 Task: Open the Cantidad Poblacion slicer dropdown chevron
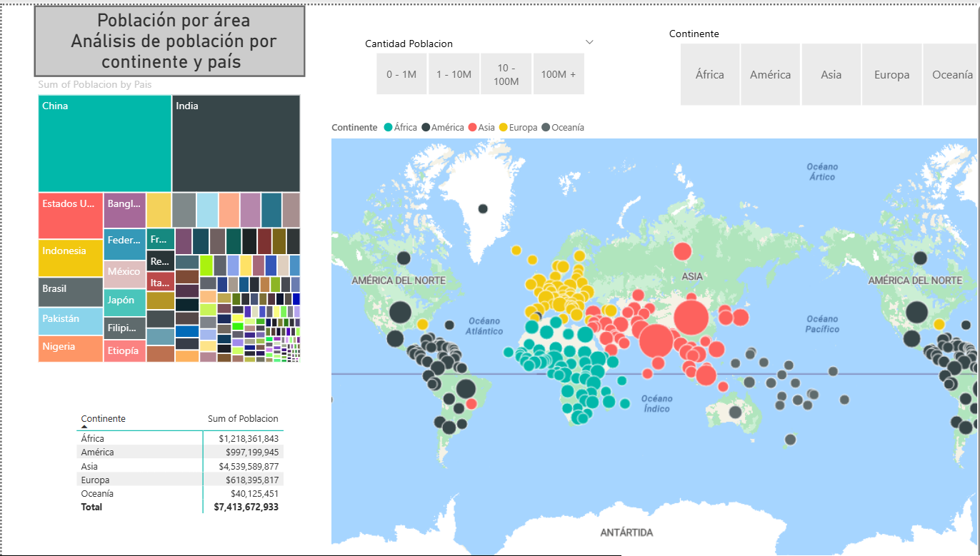tap(589, 42)
